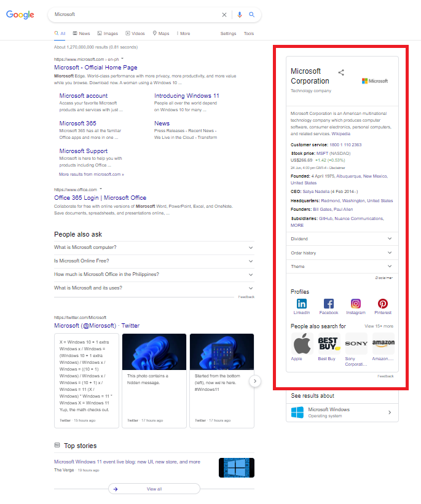
Task: Select Amazon logo thumbnail
Action: tap(383, 344)
